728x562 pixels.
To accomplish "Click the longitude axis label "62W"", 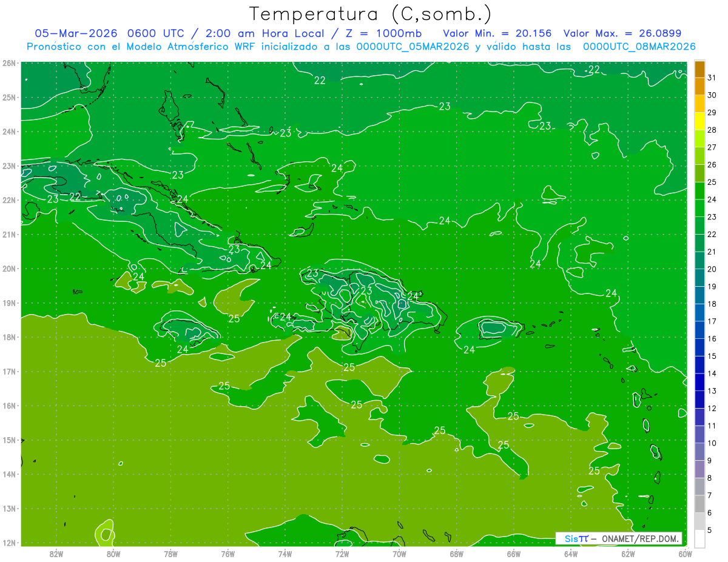I will click(628, 553).
